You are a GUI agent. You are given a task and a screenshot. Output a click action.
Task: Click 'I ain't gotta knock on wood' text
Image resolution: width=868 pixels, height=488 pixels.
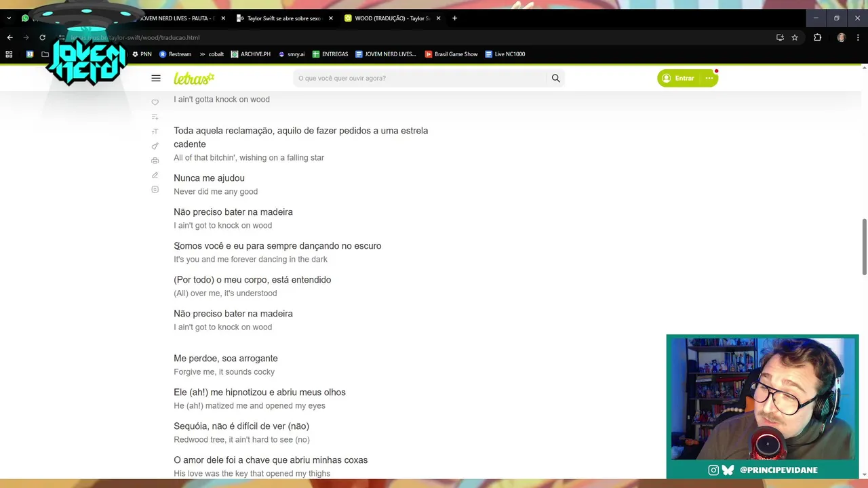point(222,99)
